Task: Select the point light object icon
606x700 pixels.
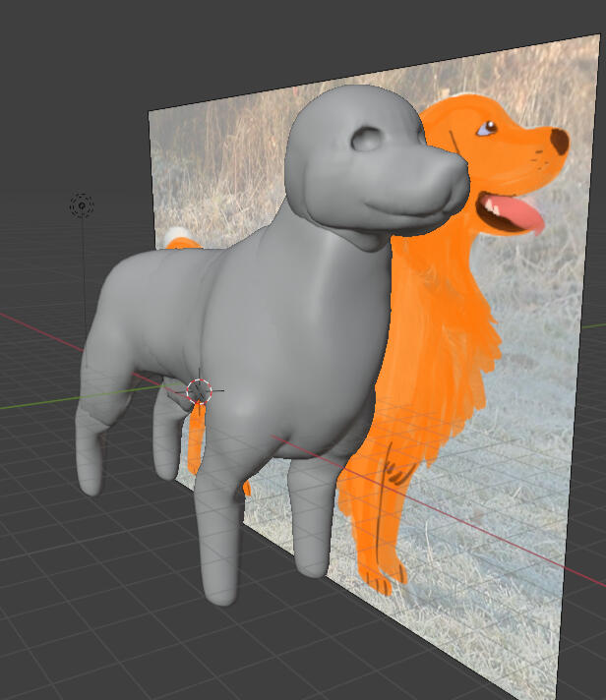Action: [82, 205]
